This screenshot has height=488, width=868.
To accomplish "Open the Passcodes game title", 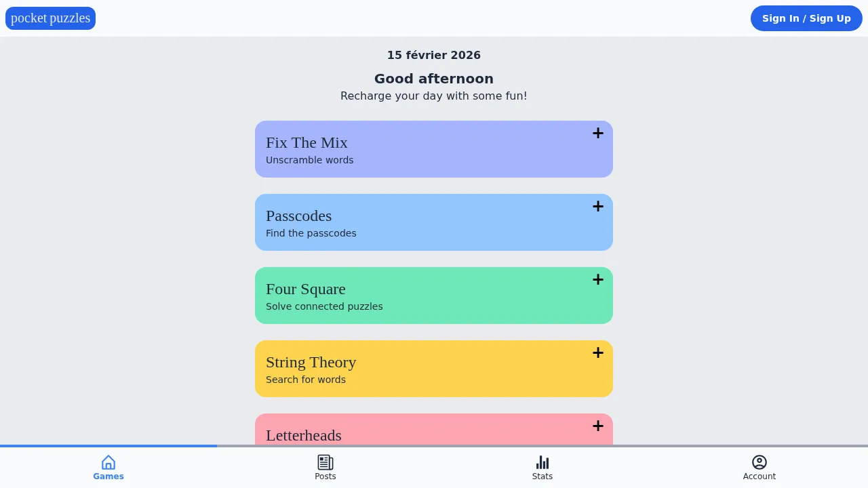I will (298, 216).
